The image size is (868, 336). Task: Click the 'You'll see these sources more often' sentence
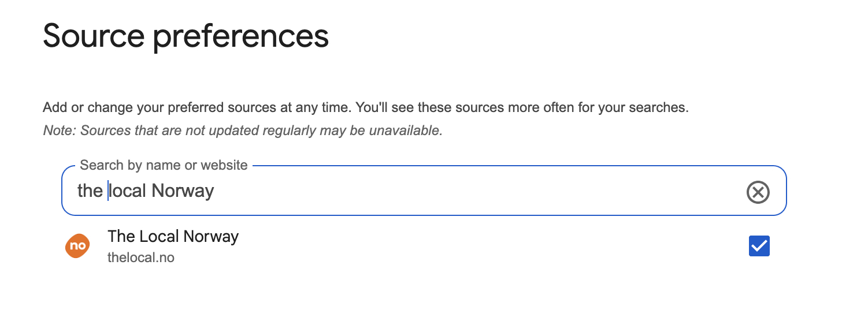click(x=521, y=108)
